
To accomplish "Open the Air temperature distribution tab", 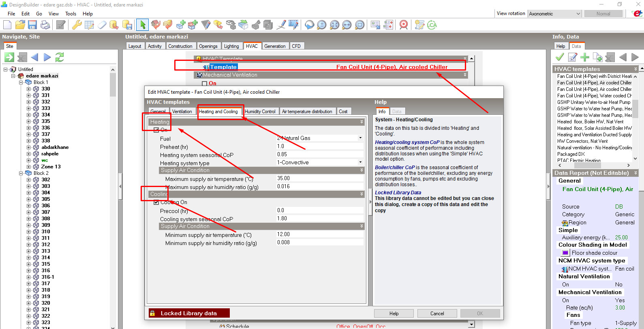I will click(307, 112).
